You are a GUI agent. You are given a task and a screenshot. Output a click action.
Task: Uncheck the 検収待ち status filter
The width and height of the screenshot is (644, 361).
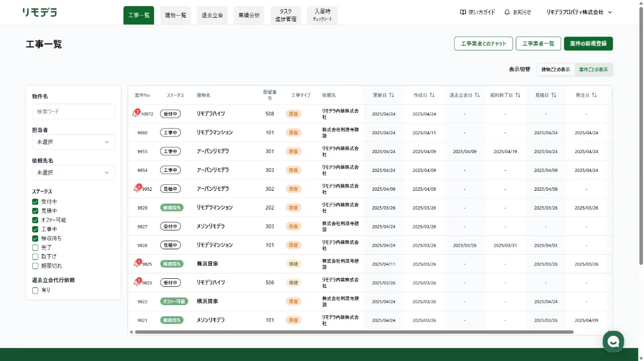[35, 239]
